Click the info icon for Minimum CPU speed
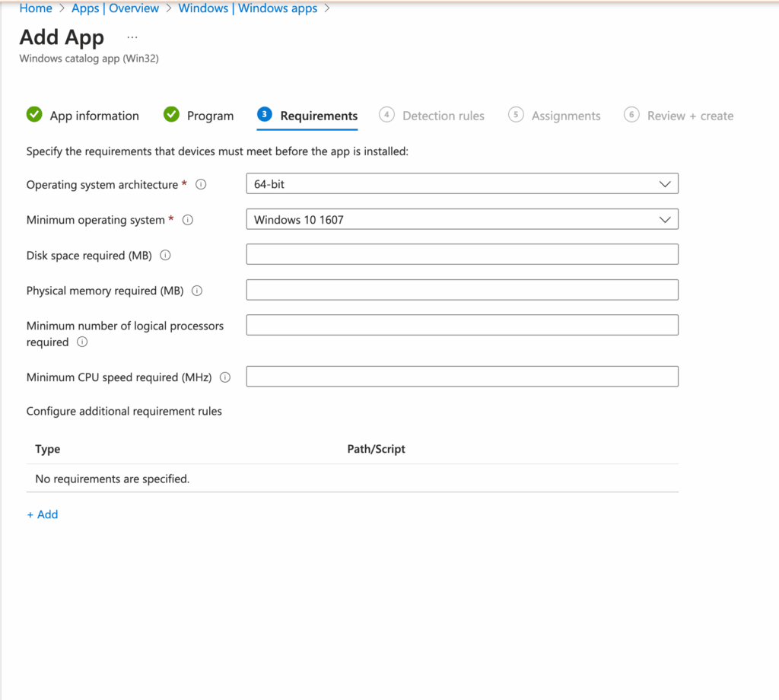Viewport: 779px width, 700px height. 225,376
